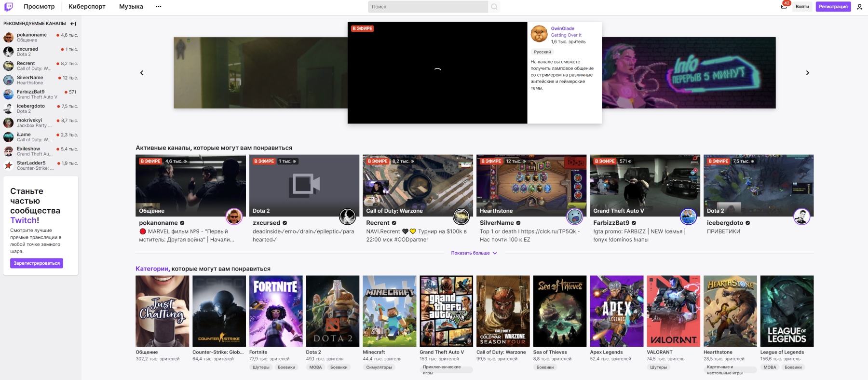Click the Шутеры tag under VALORANT

coord(658,367)
